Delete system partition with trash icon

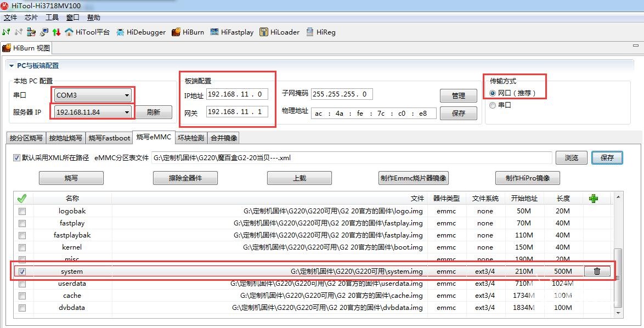(x=597, y=272)
